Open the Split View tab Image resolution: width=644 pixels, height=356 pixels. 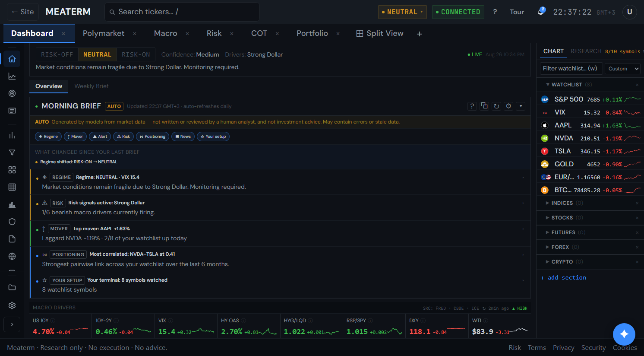coord(380,33)
